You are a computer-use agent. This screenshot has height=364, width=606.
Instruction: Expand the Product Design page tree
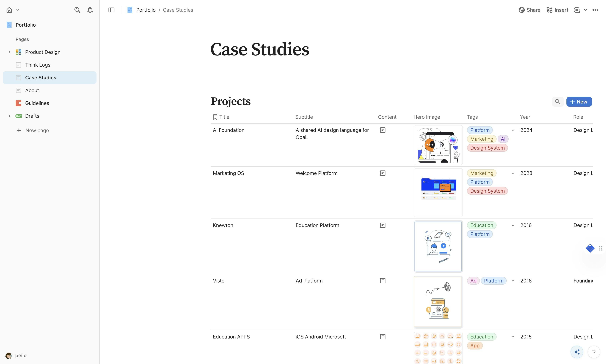pyautogui.click(x=9, y=52)
